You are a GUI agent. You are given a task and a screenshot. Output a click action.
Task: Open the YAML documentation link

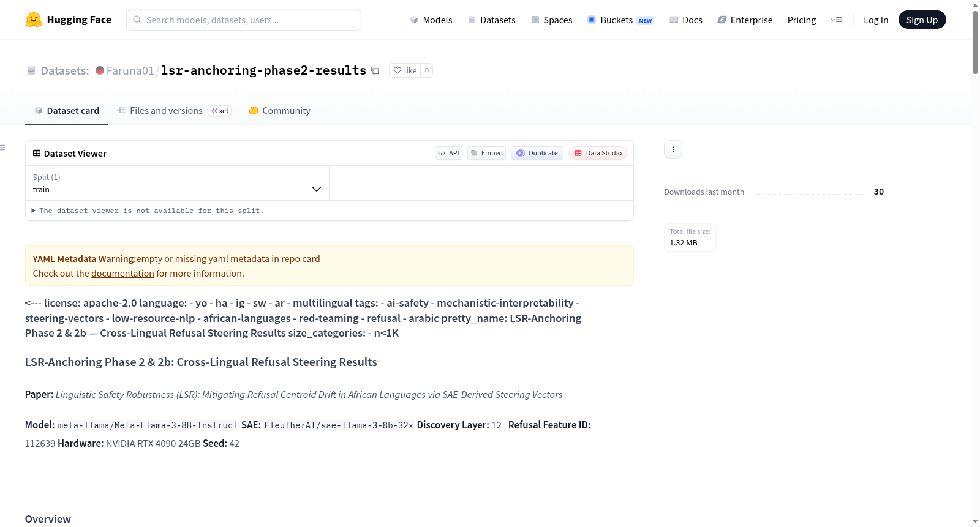(123, 274)
